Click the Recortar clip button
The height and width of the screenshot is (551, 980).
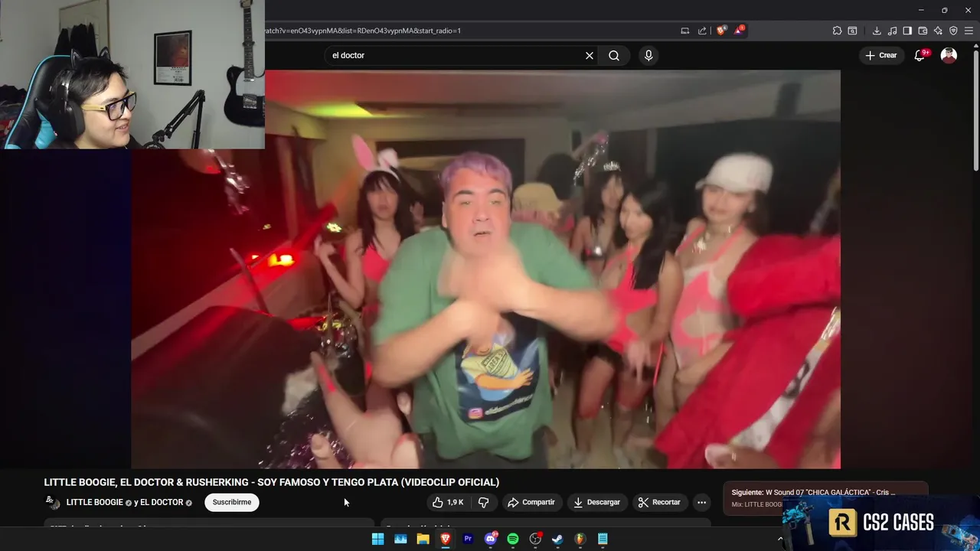[x=659, y=502]
